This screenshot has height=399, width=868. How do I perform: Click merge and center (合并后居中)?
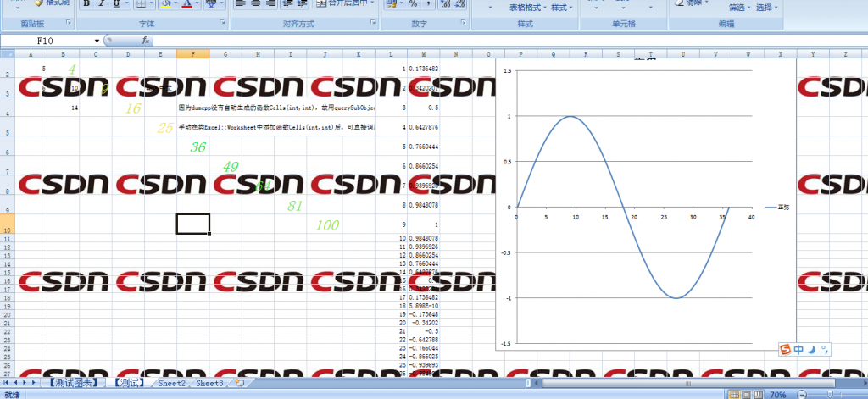342,3
